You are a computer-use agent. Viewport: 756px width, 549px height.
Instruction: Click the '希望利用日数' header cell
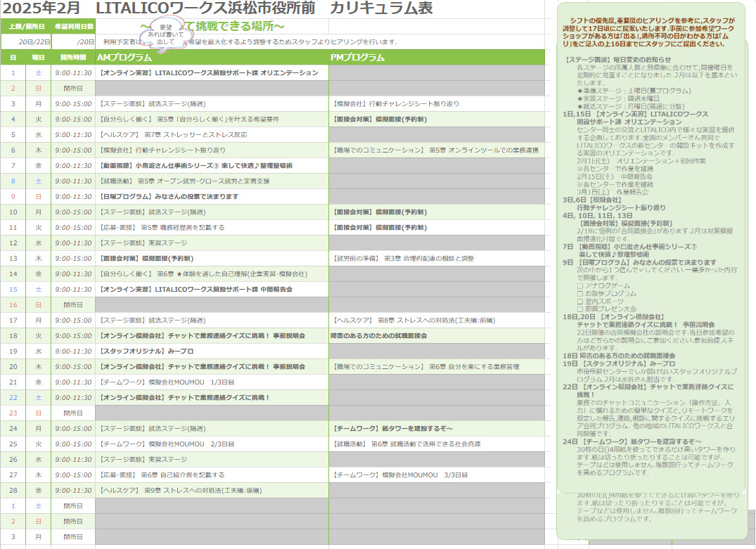[74, 27]
